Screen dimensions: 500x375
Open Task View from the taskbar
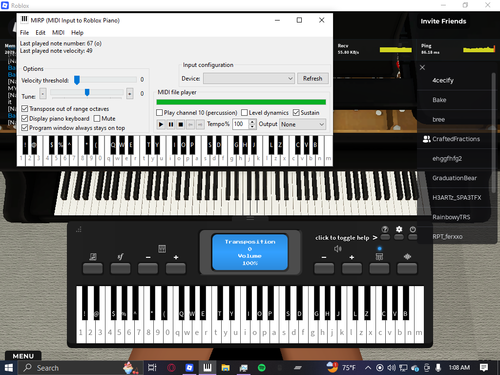pos(152,368)
